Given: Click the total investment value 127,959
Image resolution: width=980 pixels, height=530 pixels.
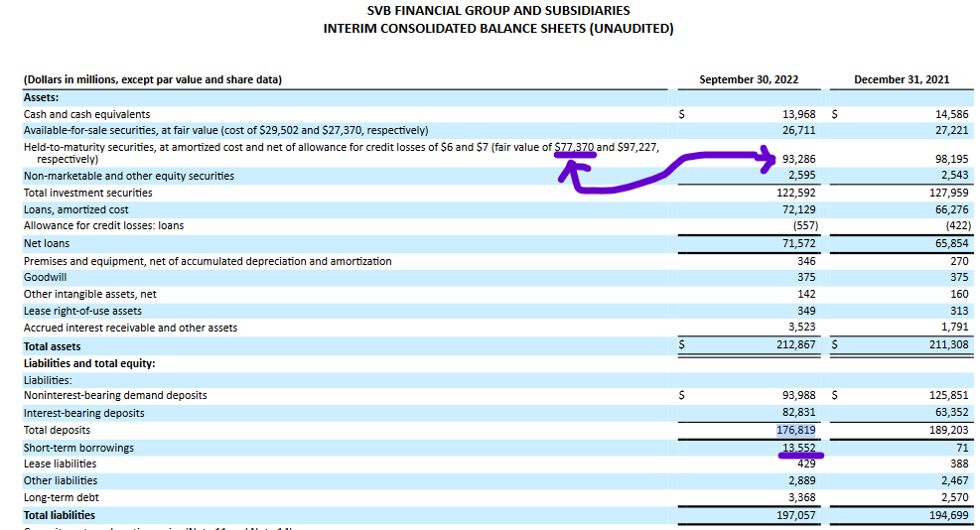Looking at the screenshot, I should [x=949, y=193].
